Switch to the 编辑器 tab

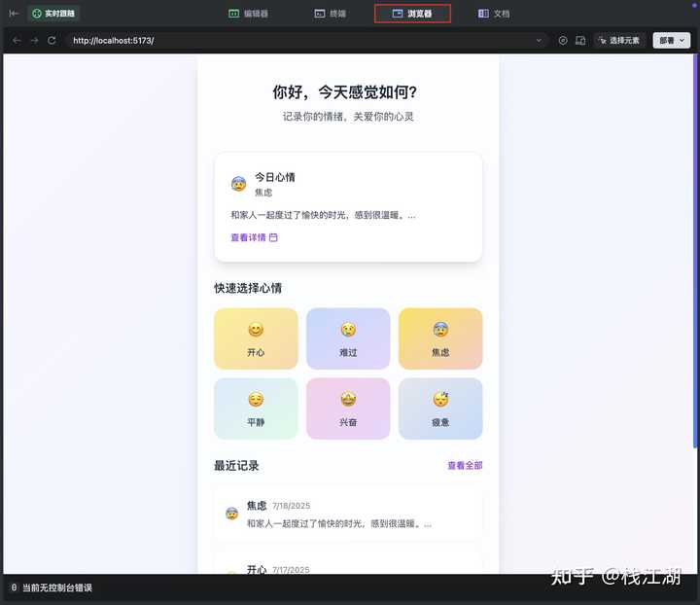(248, 14)
